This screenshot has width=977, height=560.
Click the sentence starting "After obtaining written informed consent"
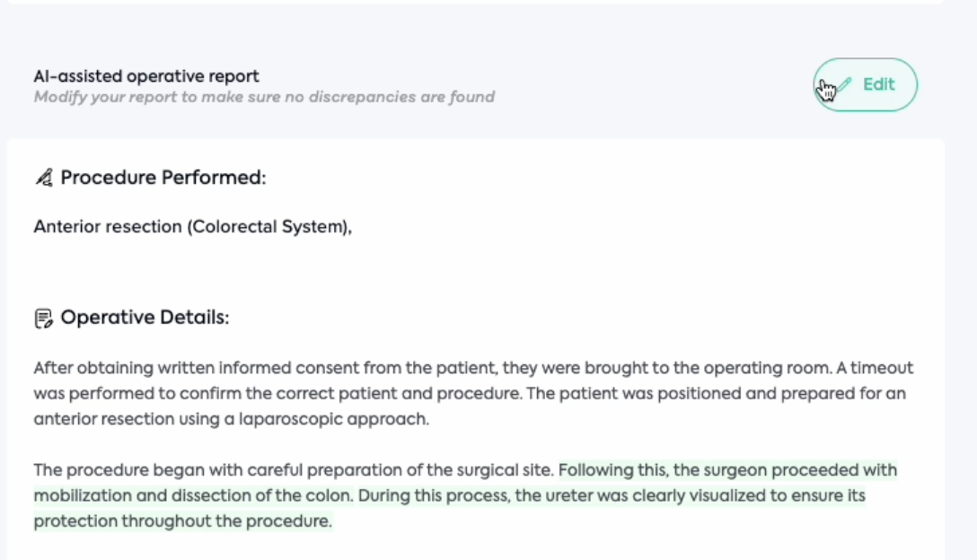[269, 368]
